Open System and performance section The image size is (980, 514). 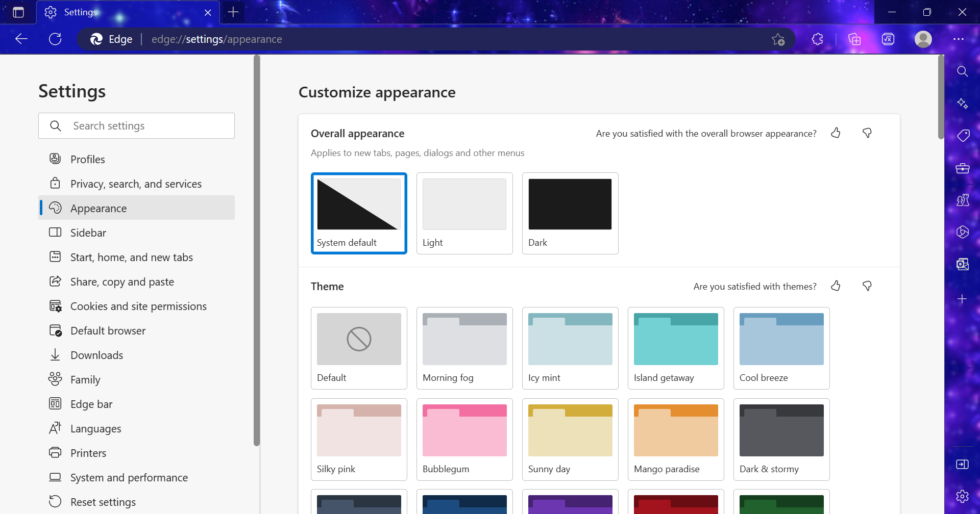pyautogui.click(x=136, y=477)
